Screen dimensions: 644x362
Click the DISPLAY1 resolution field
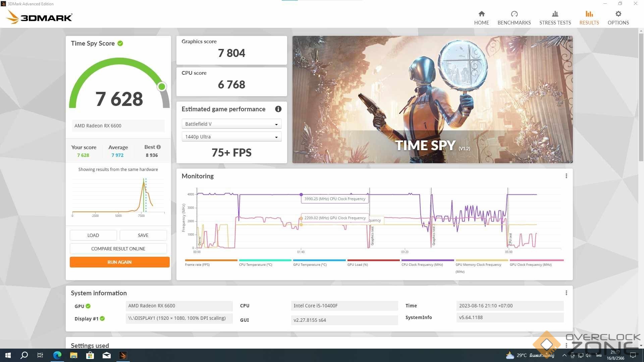point(179,318)
